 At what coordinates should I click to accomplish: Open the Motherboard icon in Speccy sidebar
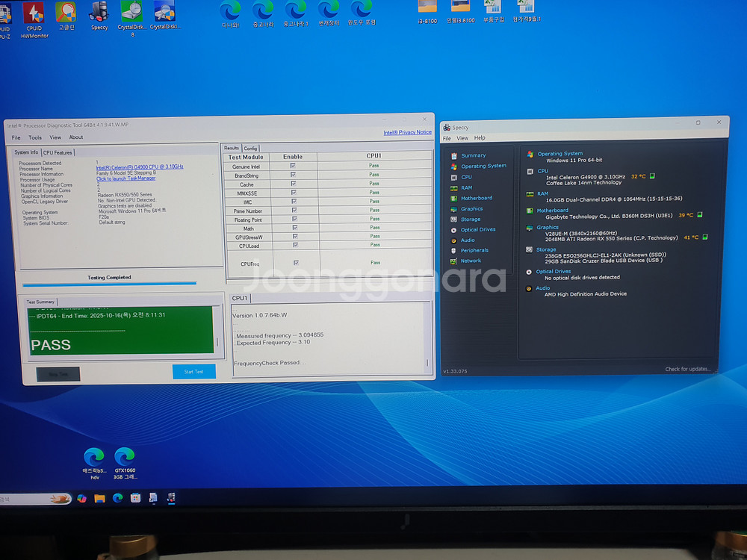coord(453,198)
